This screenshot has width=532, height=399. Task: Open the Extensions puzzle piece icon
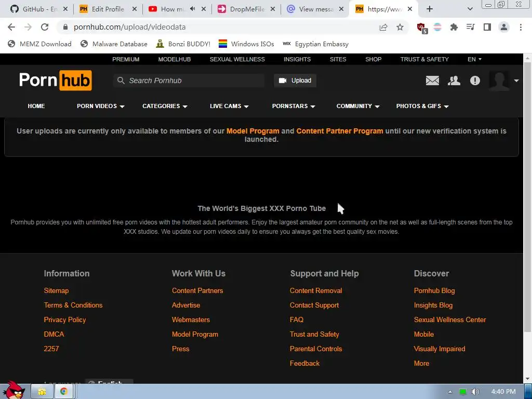tap(454, 27)
